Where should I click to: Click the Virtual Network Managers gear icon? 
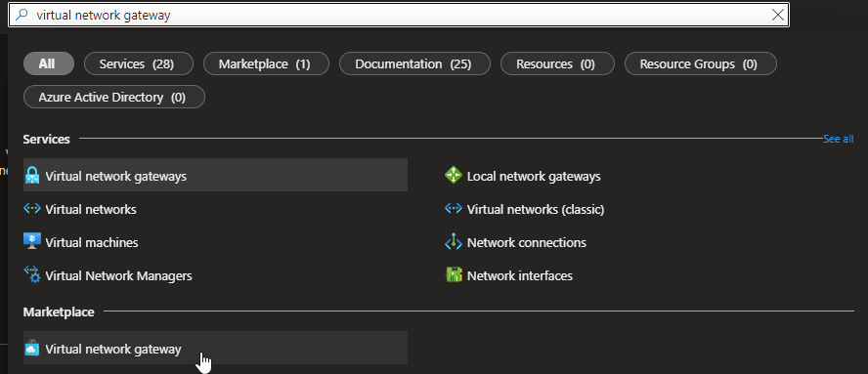[x=32, y=275]
